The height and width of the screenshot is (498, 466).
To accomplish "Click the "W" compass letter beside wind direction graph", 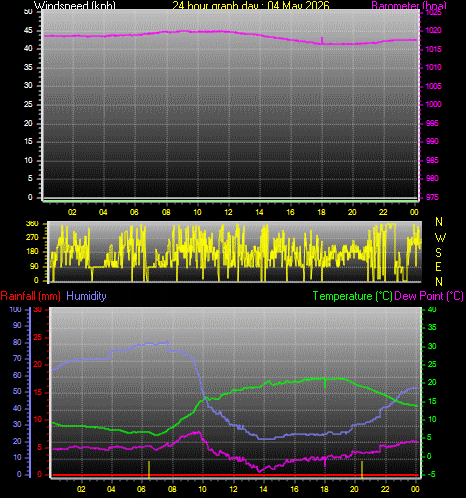I will [x=440, y=238].
